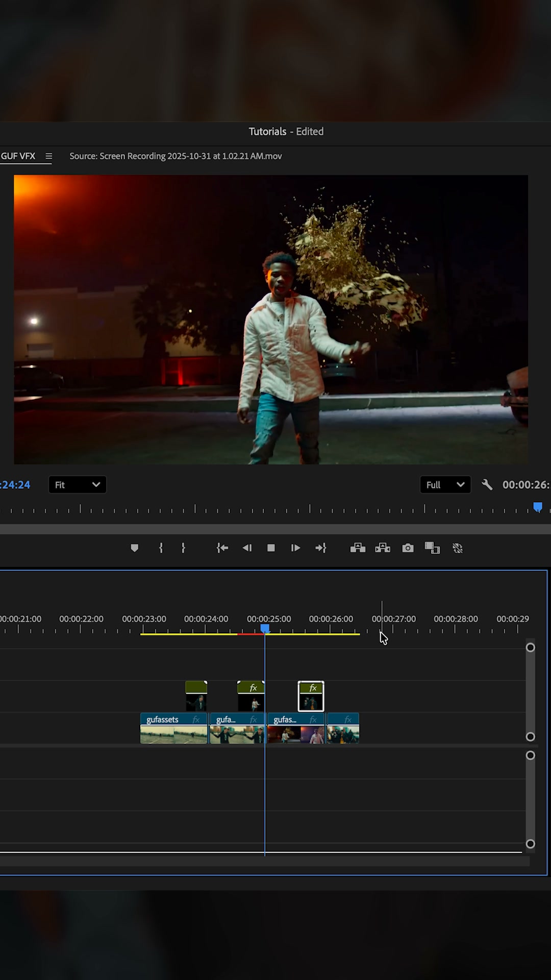
Task: Click the Extract button
Action: click(383, 548)
